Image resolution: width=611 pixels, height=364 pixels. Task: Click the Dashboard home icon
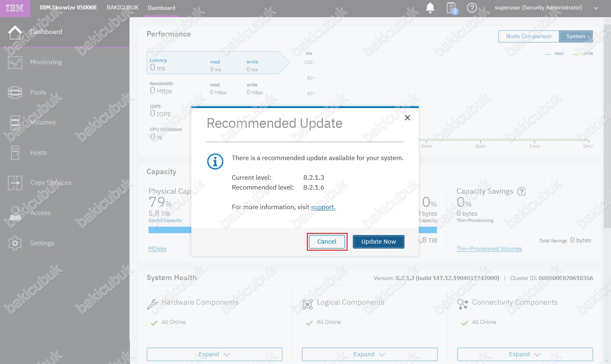15,32
